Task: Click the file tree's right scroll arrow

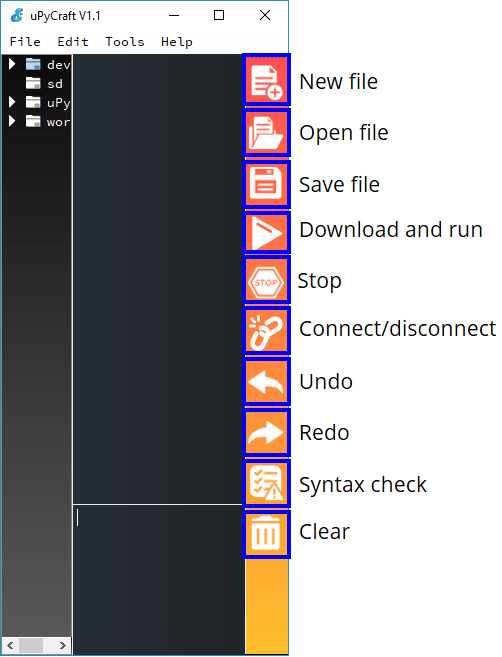Action: [x=62, y=645]
